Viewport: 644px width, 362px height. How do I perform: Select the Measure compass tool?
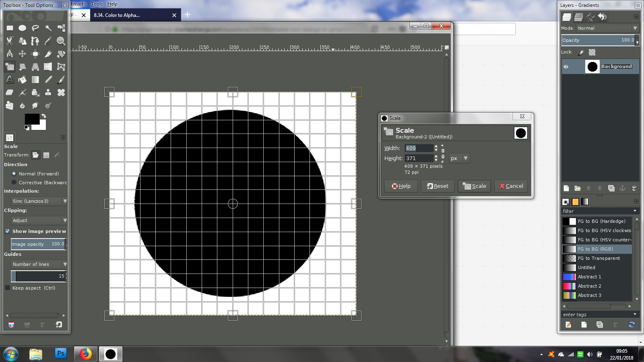coord(10,54)
